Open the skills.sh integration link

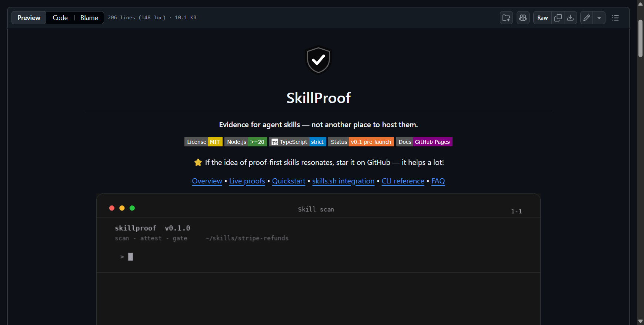click(343, 181)
